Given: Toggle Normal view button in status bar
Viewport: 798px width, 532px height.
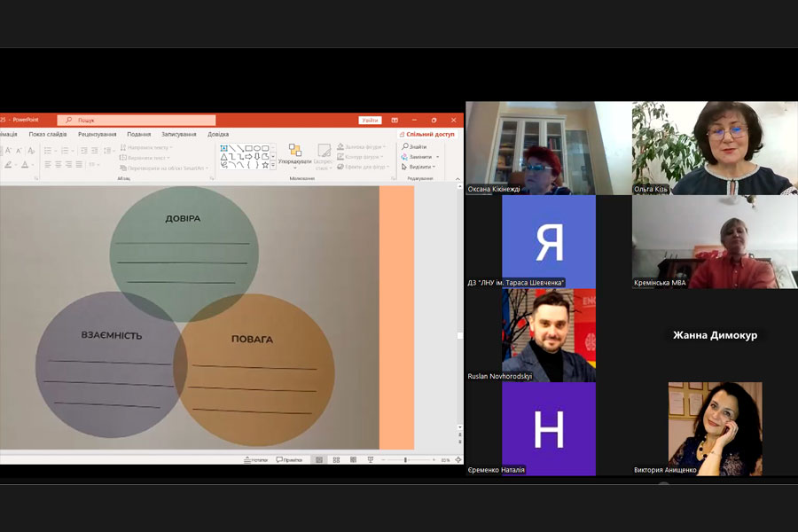Looking at the screenshot, I should click(x=319, y=459).
